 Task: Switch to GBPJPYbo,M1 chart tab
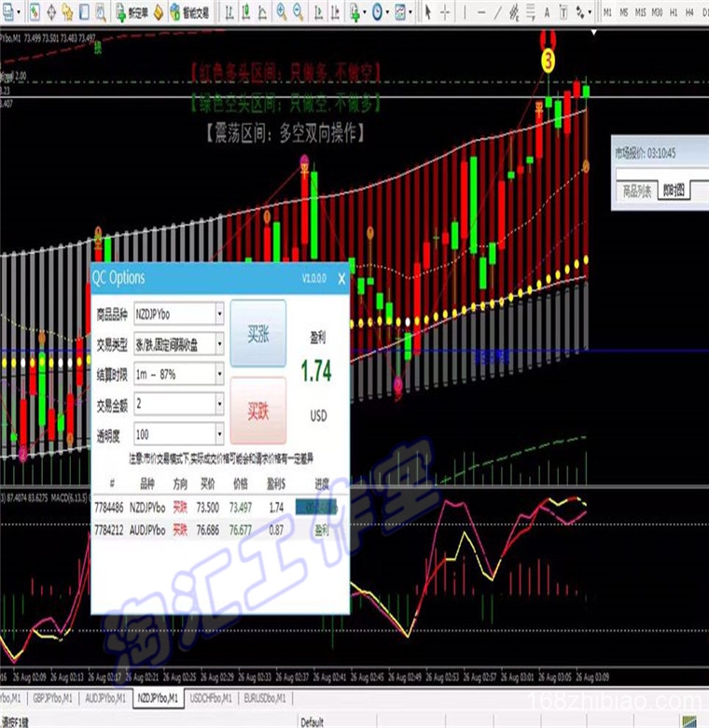tap(53, 698)
